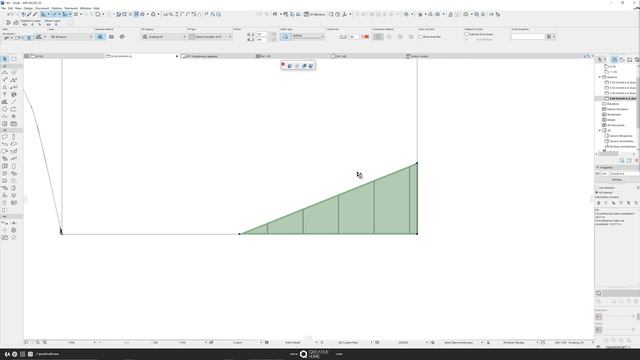Select Elevations in the Navigator tree

pyautogui.click(x=613, y=104)
